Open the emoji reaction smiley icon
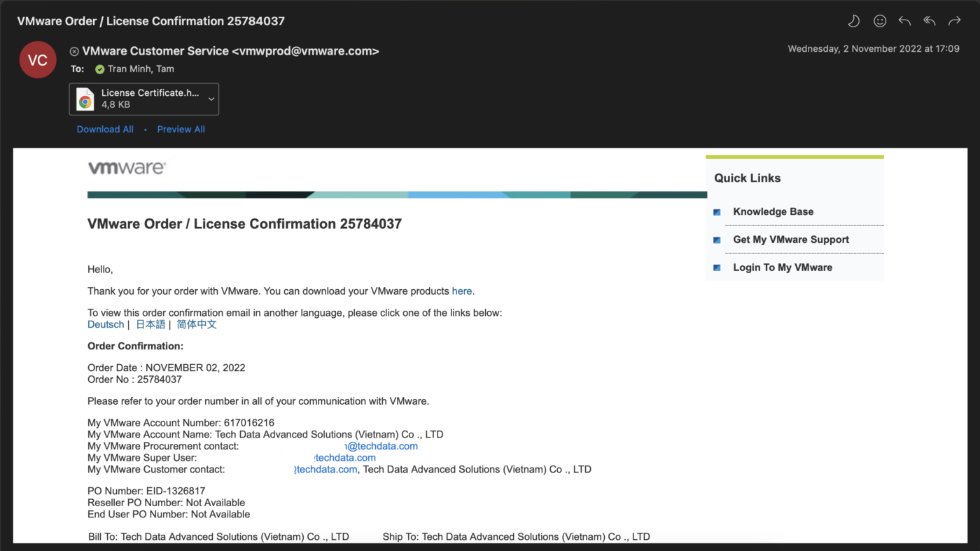980x551 pixels. click(x=880, y=21)
